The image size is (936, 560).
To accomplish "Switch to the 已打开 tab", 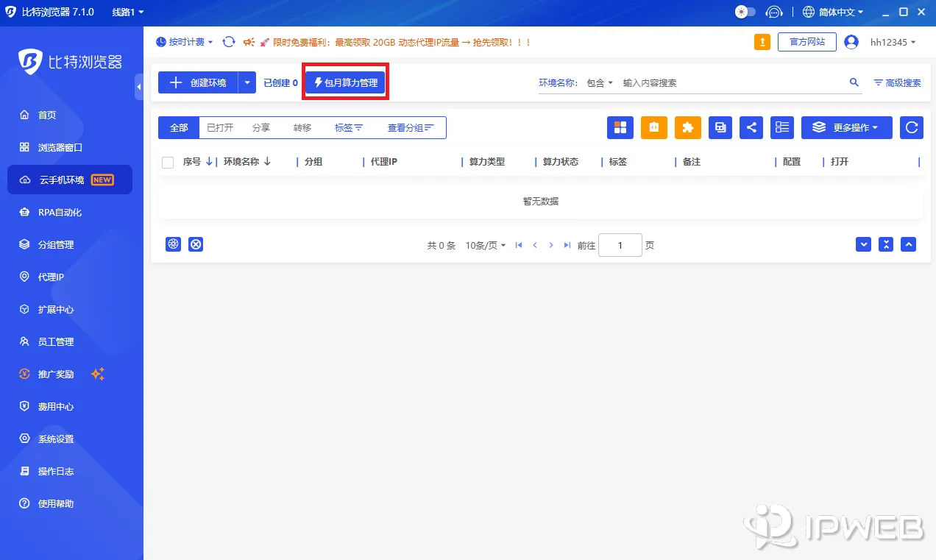I will [x=220, y=127].
